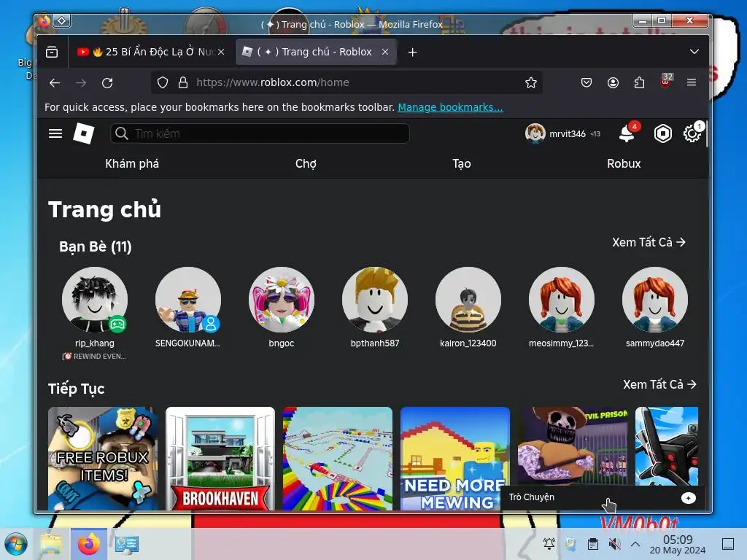Click the Manage bookmarks link

450,108
